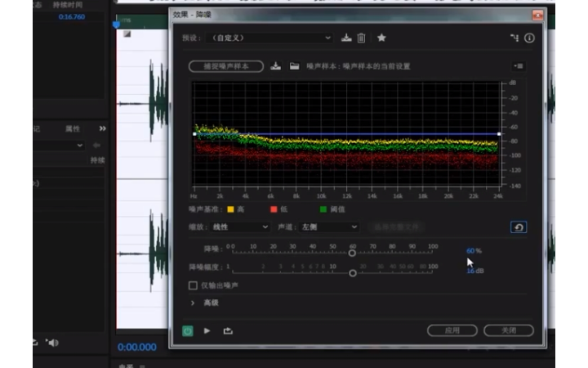Click the 降噪 noise reduction slider handle

(352, 253)
